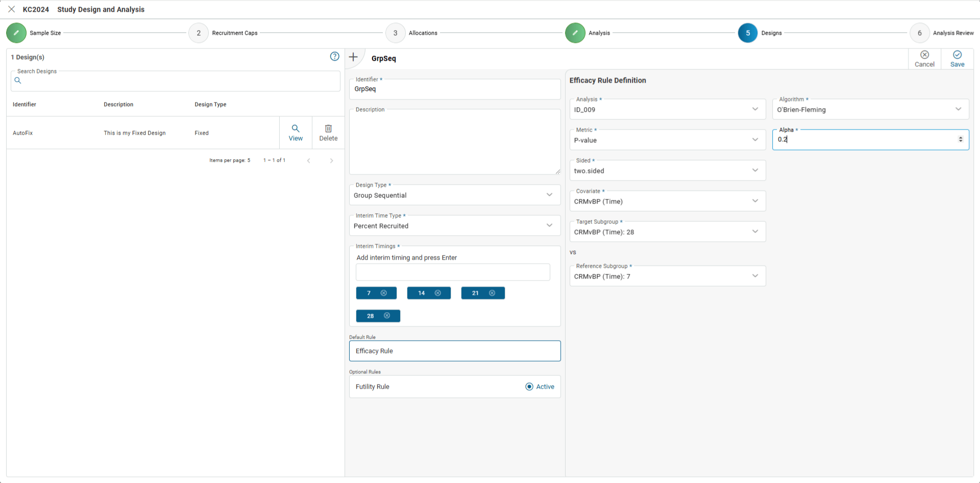Open the Analysis ID_009 dropdown

click(668, 109)
